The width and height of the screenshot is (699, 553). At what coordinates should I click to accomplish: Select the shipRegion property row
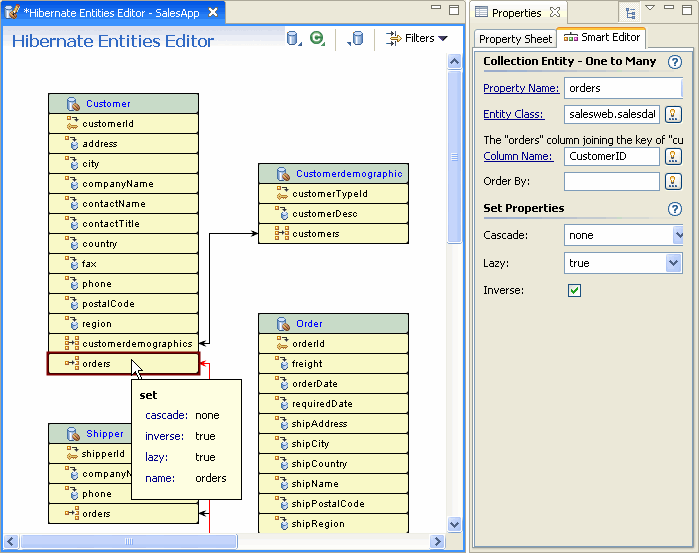coord(333,524)
